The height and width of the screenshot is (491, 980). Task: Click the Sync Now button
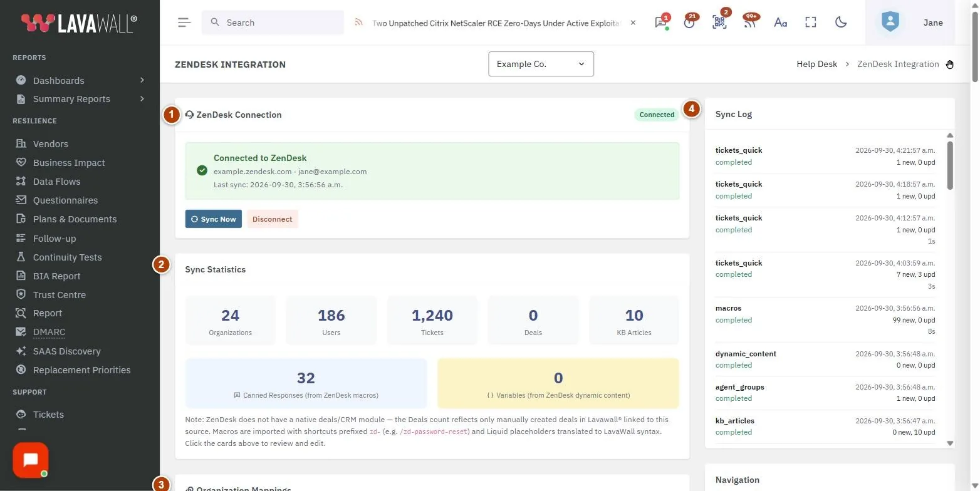[214, 219]
